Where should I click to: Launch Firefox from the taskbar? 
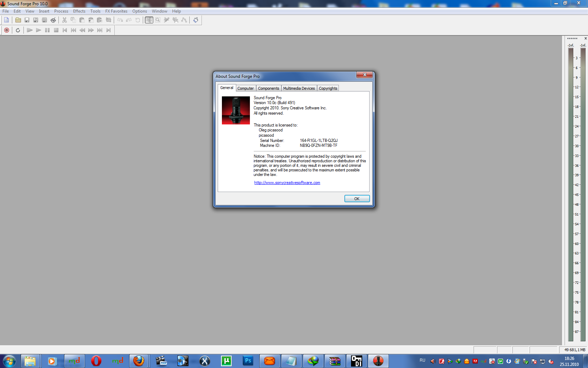tap(139, 361)
